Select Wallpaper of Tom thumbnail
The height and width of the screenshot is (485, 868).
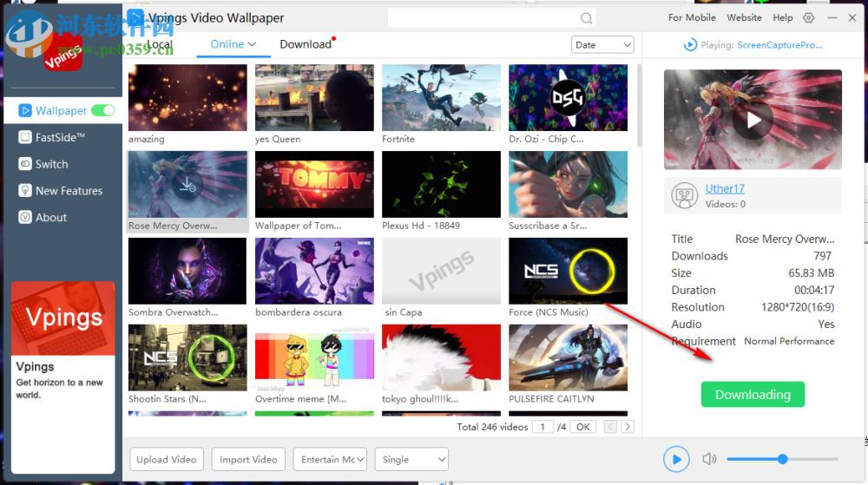314,184
